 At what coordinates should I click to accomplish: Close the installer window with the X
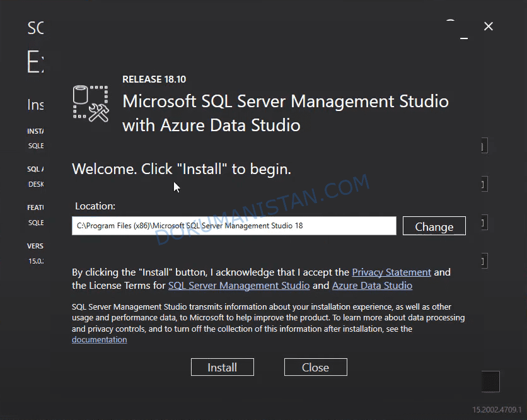point(489,26)
